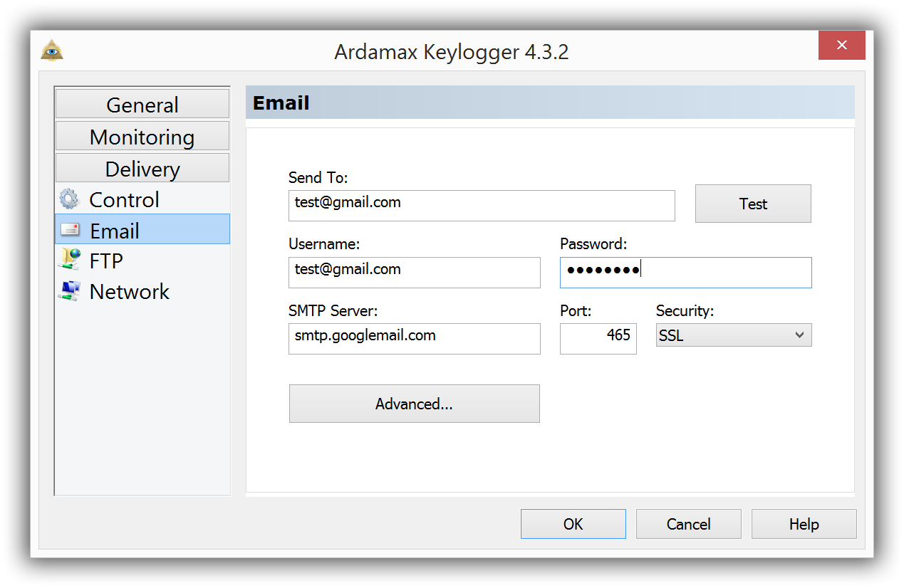Screen dimensions: 904x588
Task: Select the Network item in the sidebar
Action: tap(142, 290)
